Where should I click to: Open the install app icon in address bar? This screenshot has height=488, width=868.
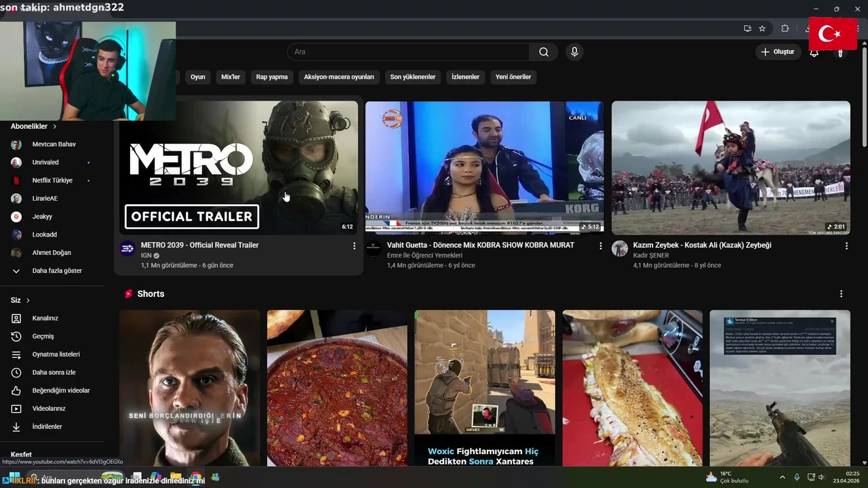(747, 28)
